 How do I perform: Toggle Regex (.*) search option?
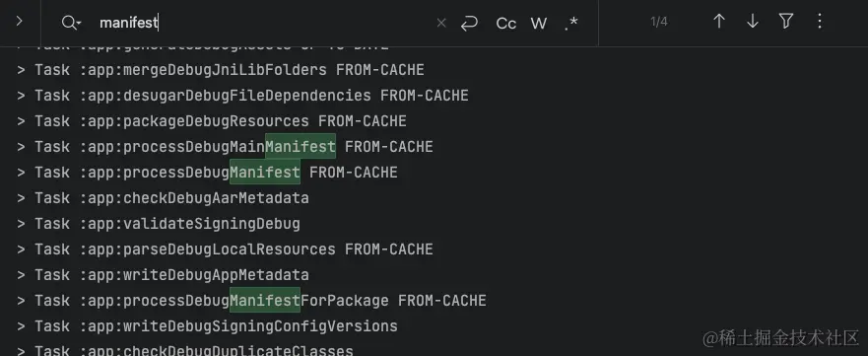click(x=570, y=24)
